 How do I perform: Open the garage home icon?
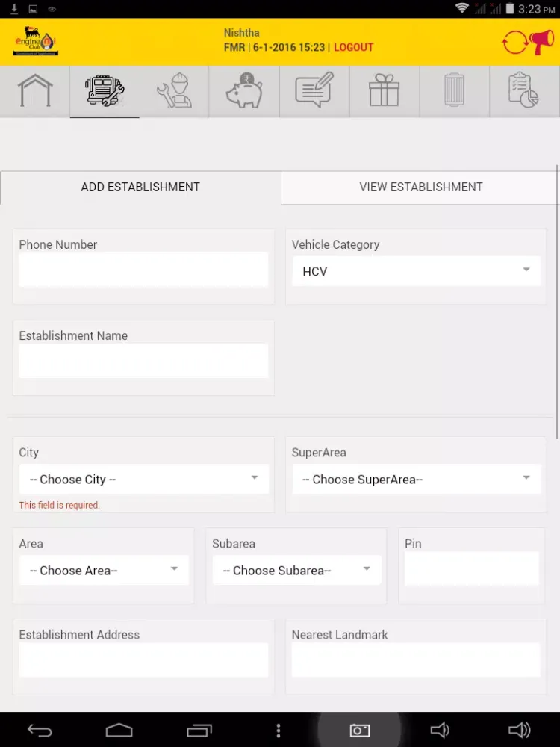(35, 91)
